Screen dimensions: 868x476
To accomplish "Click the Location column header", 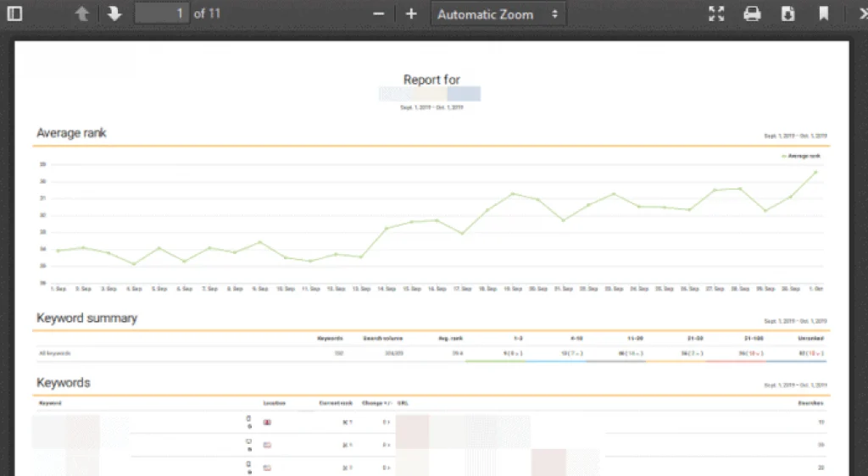I will point(274,403).
